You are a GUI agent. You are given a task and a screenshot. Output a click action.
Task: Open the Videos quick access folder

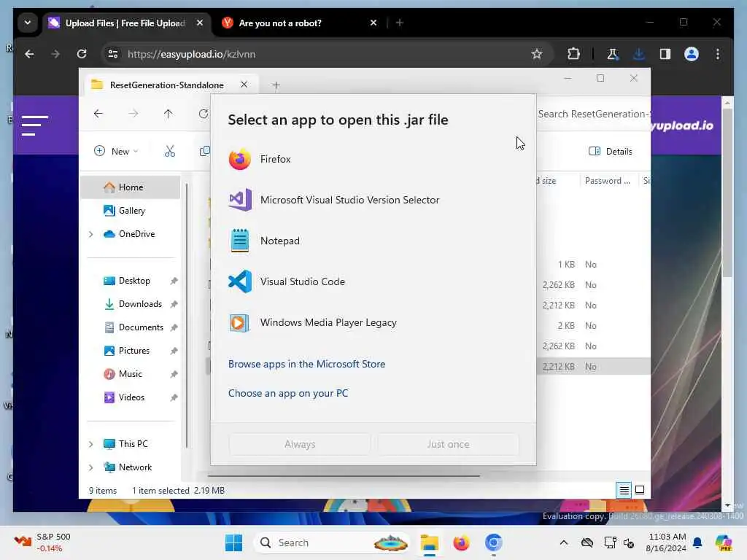[131, 397]
